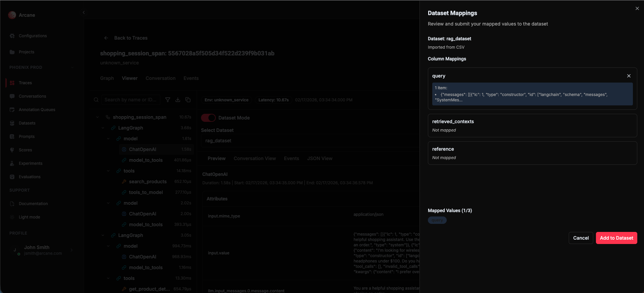Select the search_products span
Screen dimensions: 644x293
tap(156, 182)
